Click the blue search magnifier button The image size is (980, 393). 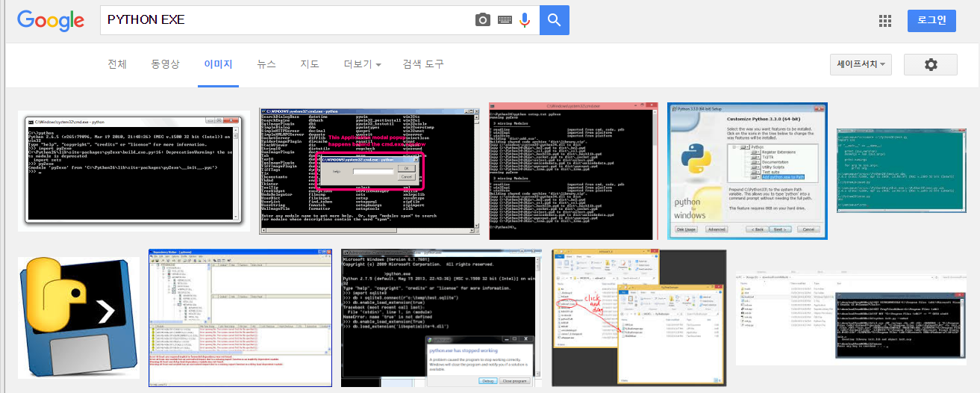point(554,20)
